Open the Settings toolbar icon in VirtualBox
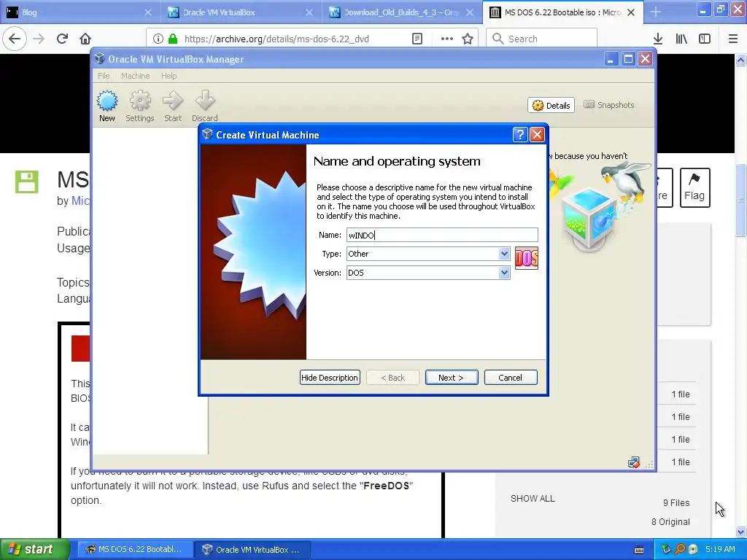This screenshot has height=560, width=747. click(x=140, y=106)
